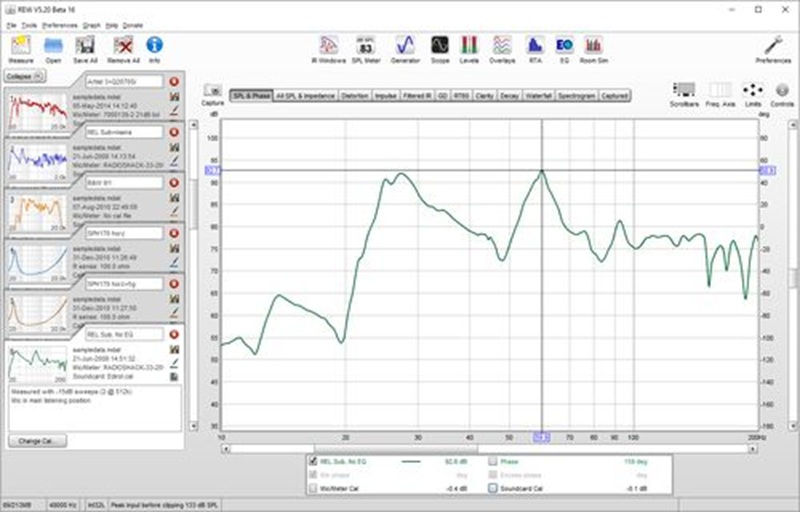Switch to Captured tab
Viewport: 800px width, 512px height.
coord(614,96)
